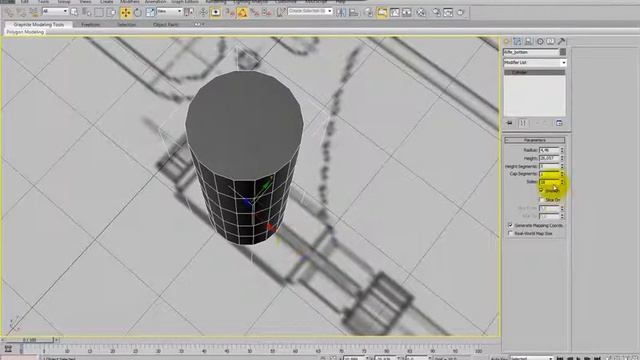Open Rendered Frame Window icon
This screenshot has height=360, width=640.
coord(448,13)
